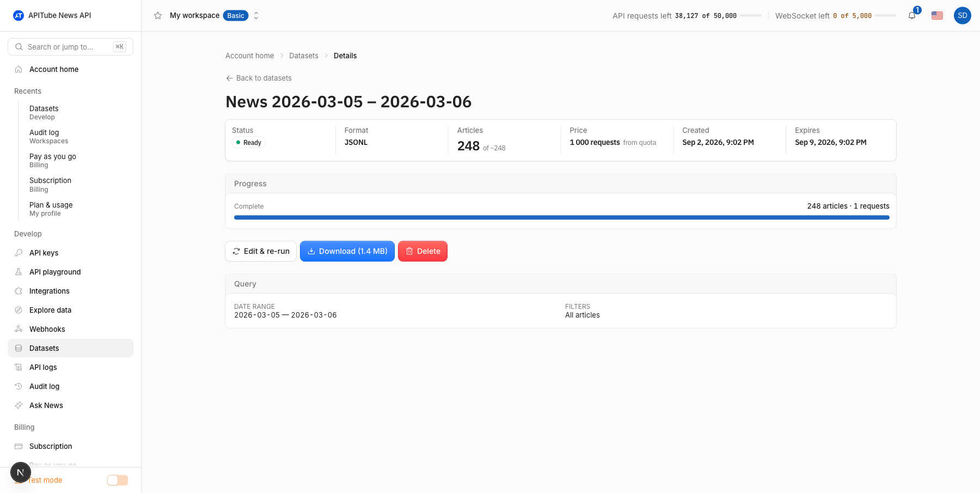Click the JSONL format value
Image resolution: width=980 pixels, height=493 pixels.
pyautogui.click(x=356, y=142)
